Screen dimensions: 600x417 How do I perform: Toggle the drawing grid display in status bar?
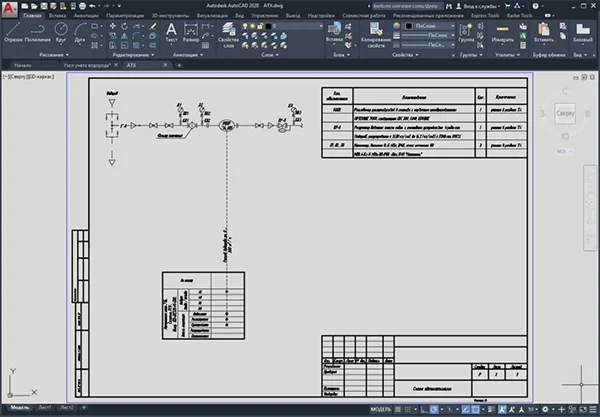(x=398, y=409)
